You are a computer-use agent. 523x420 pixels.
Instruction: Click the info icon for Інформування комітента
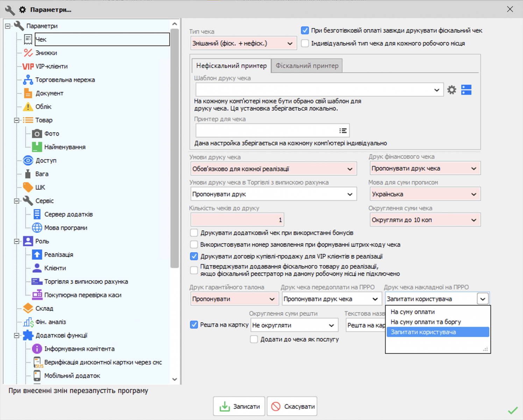point(37,349)
